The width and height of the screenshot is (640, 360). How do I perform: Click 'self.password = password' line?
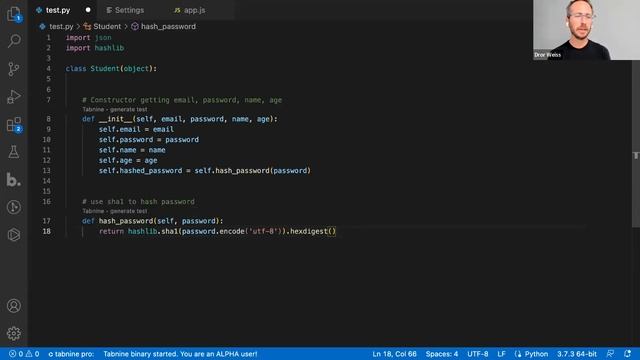click(x=149, y=140)
